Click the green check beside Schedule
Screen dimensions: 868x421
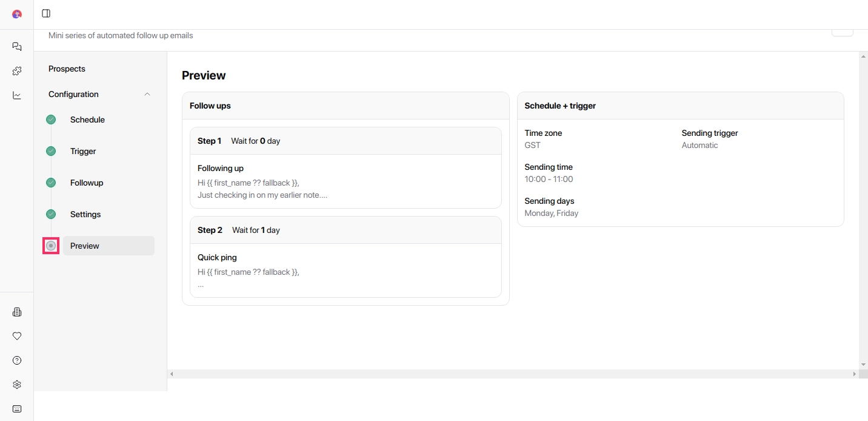(51, 120)
